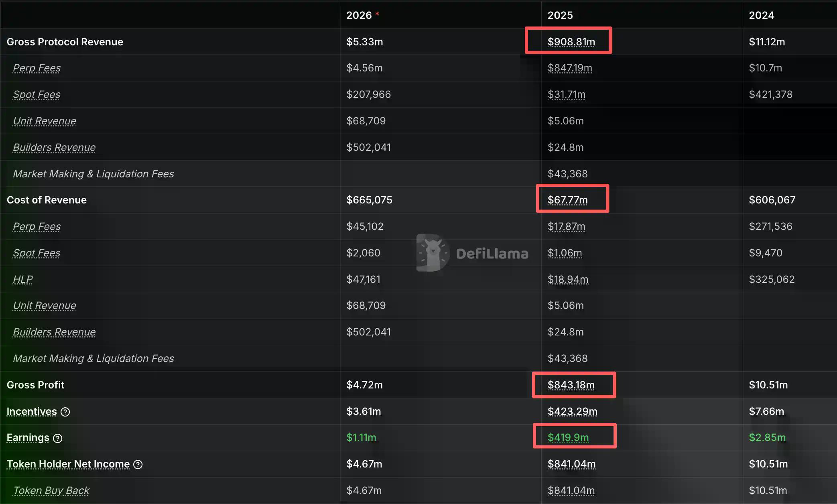Click the Earnings help question-mark icon
The width and height of the screenshot is (837, 504).
pos(58,438)
